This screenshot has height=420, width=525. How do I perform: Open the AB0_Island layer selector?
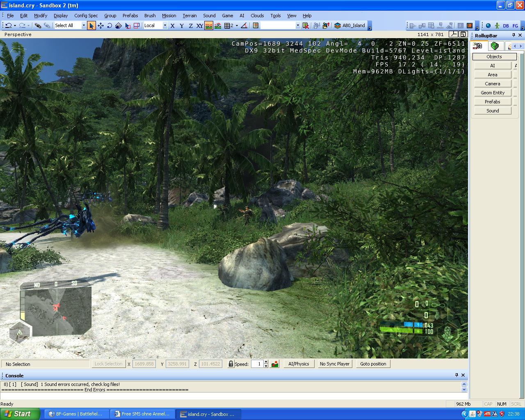point(349,25)
